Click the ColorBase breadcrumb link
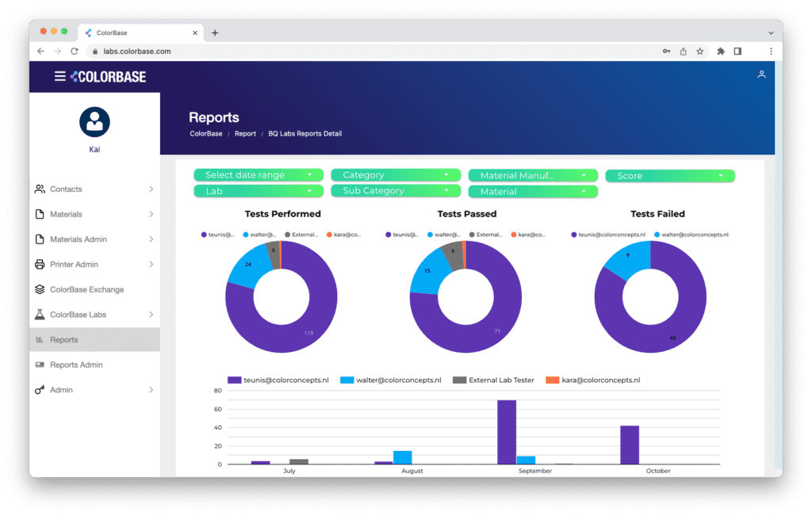Image resolution: width=812 pixels, height=516 pixels. (x=205, y=133)
